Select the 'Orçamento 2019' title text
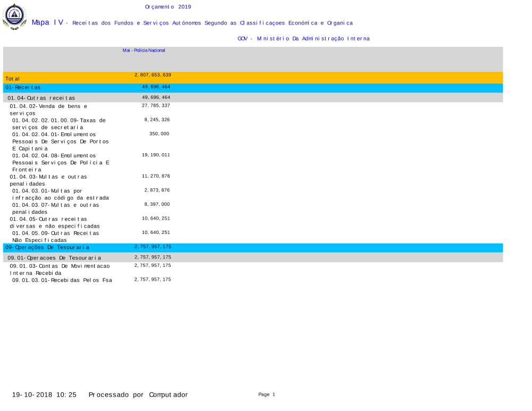Screen dimensions: 532x411 [168, 7]
